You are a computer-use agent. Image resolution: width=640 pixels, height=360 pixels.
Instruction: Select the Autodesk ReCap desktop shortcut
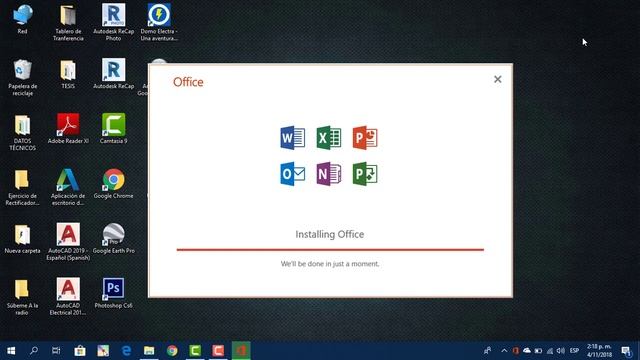coord(113,74)
